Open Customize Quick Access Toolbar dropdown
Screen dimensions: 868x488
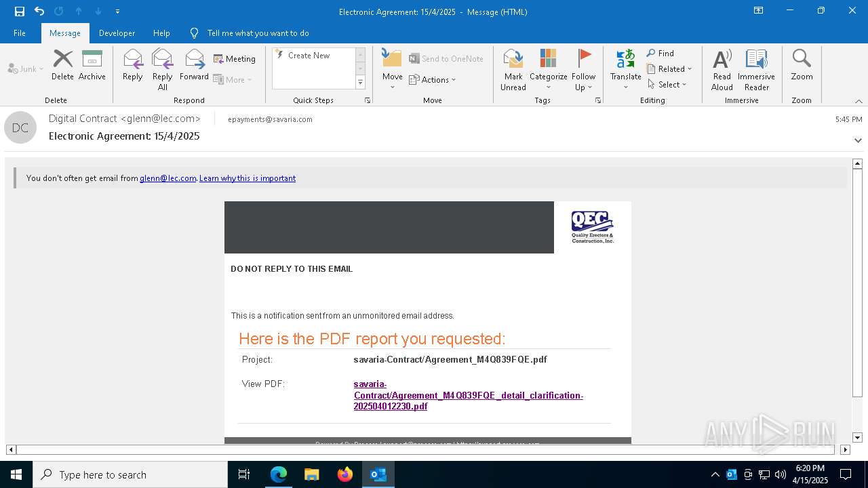(117, 12)
